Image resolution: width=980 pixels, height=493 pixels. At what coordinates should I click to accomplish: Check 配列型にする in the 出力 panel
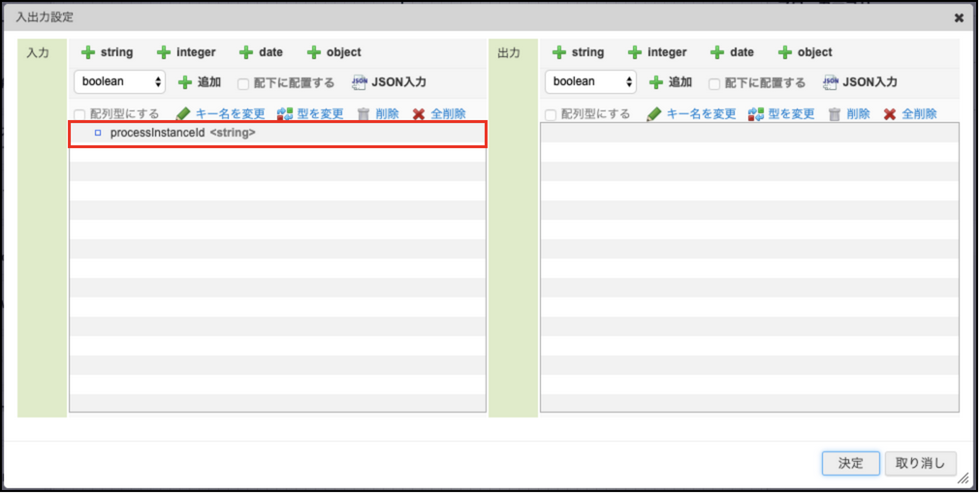(551, 115)
